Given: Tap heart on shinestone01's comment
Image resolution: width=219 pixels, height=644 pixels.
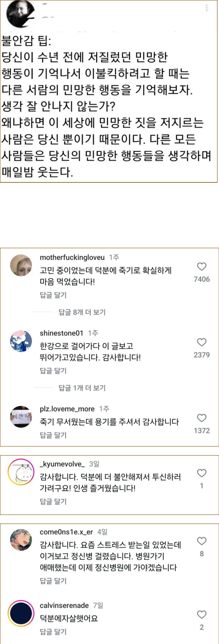Looking at the screenshot, I should 202,342.
